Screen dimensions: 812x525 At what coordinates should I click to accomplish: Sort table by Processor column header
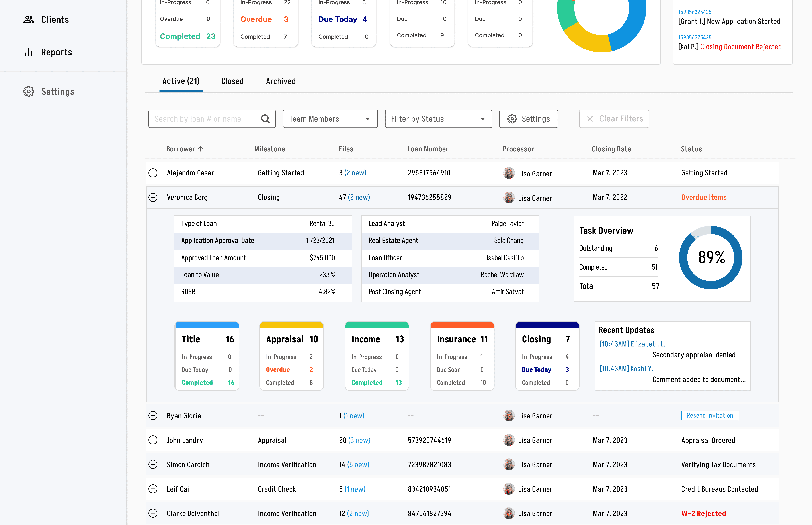pos(518,149)
